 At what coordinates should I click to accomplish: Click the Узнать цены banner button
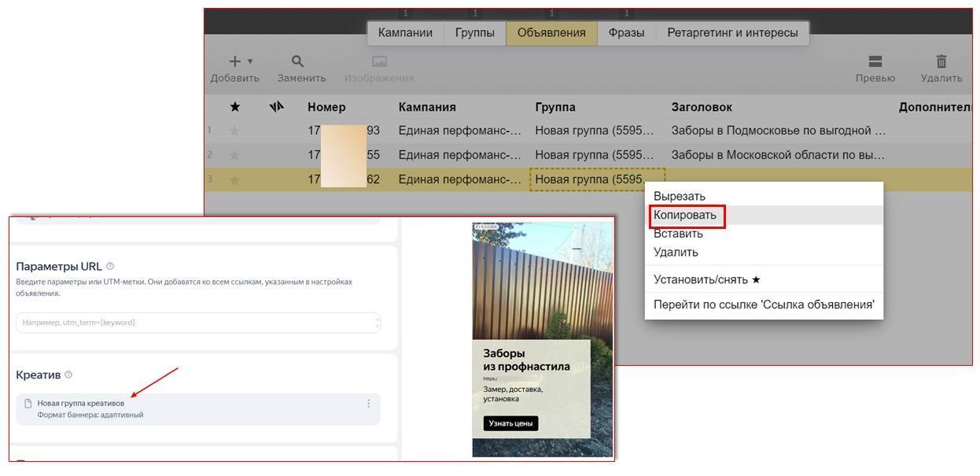point(510,423)
